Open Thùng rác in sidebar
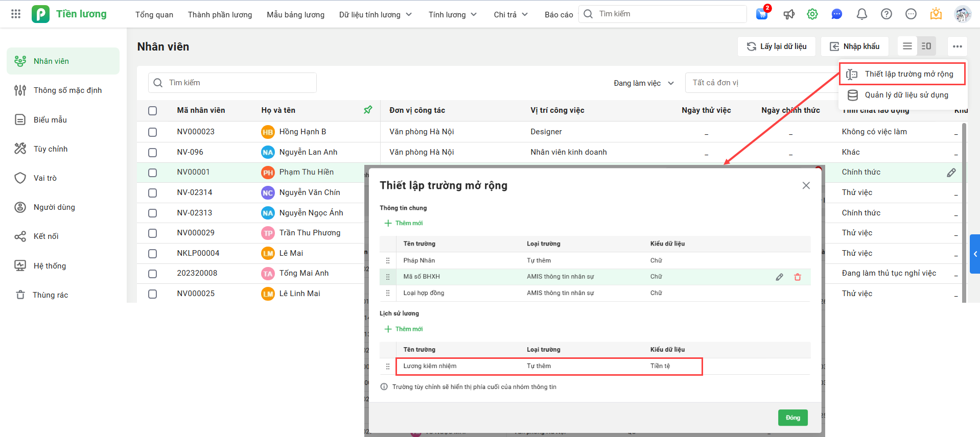 point(63,295)
